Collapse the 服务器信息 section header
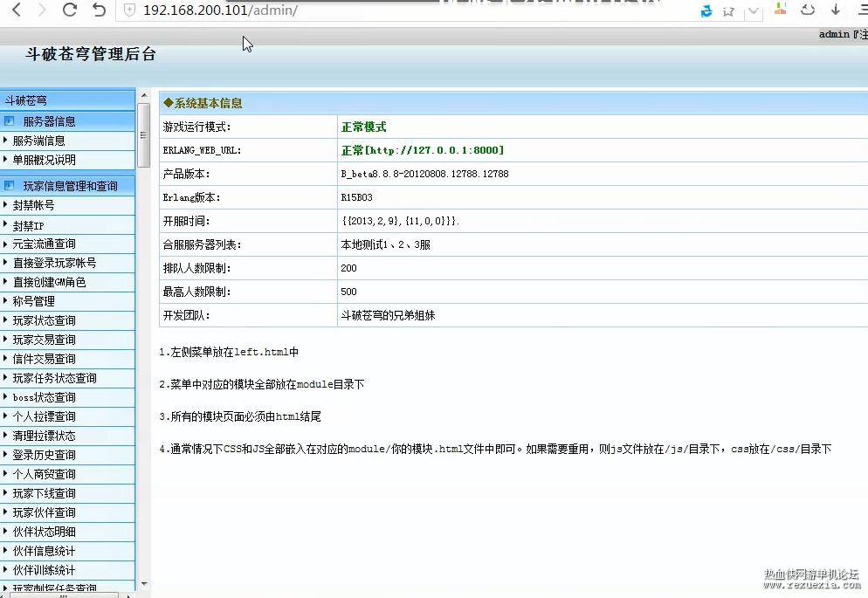Screen dimensions: 868x598 coord(67,121)
